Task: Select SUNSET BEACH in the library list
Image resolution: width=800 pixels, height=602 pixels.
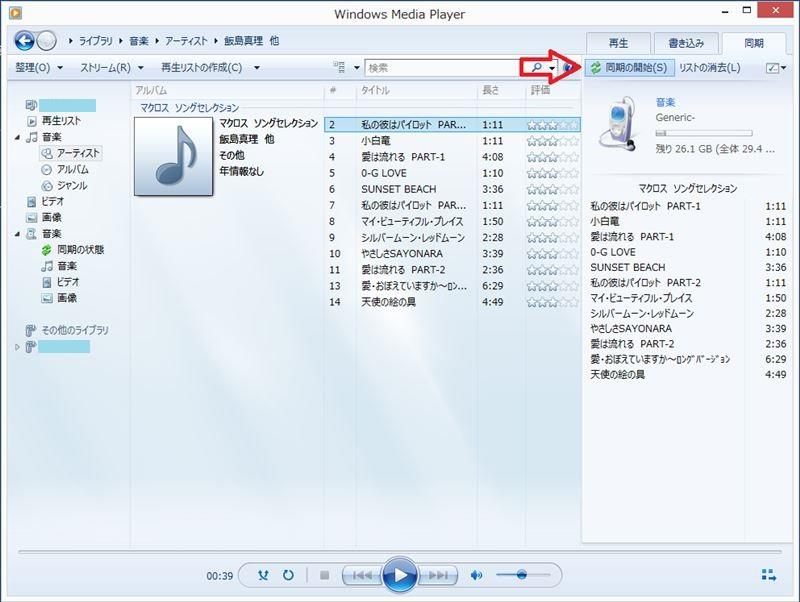Action: [398, 189]
